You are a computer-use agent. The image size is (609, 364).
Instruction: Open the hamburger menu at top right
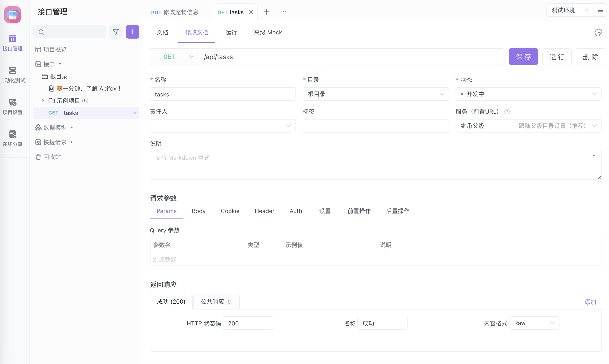pos(600,10)
